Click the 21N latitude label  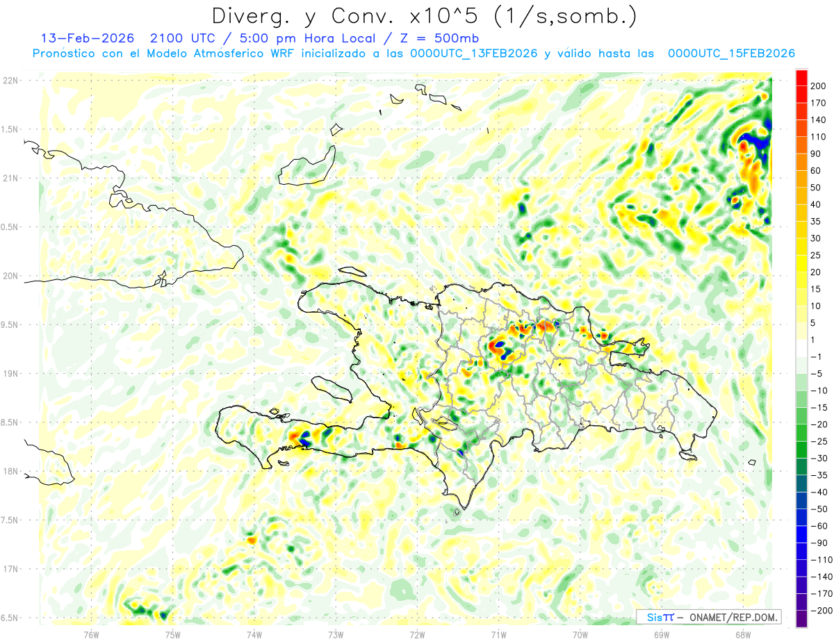point(10,179)
